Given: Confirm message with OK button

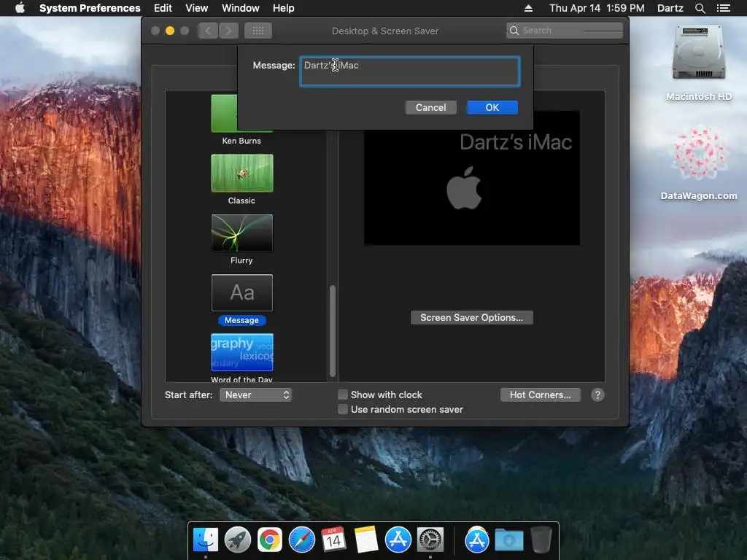Looking at the screenshot, I should 492,108.
